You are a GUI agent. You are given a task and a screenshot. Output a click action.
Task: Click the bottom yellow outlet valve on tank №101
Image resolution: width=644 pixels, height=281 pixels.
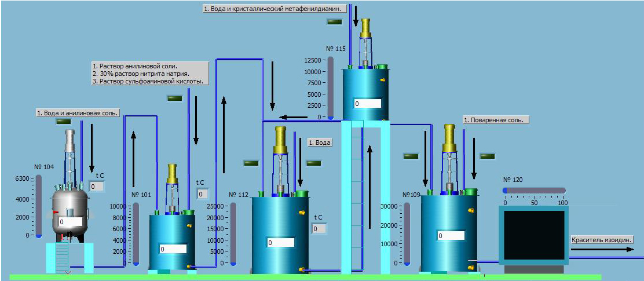point(189,267)
